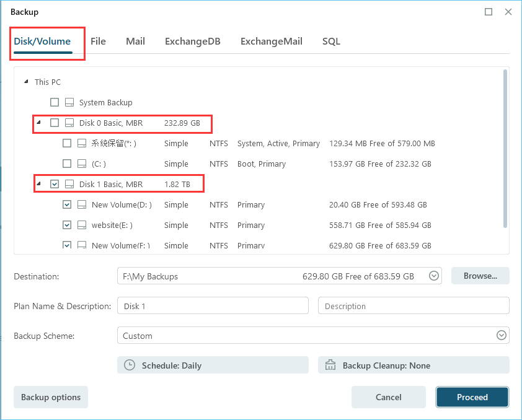This screenshot has height=420, width=522.
Task: Uncheck the Disk 1 Basic checkbox
Action: (x=55, y=184)
